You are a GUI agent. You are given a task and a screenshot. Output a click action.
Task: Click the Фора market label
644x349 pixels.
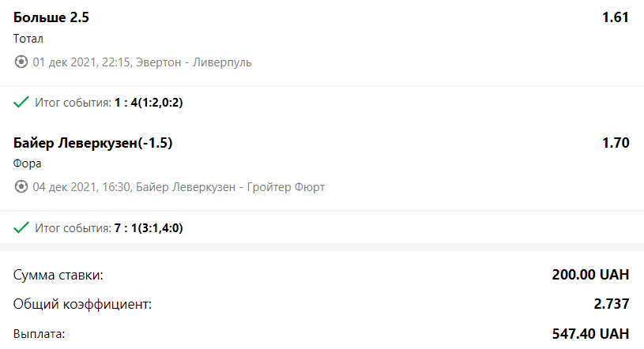pos(27,163)
